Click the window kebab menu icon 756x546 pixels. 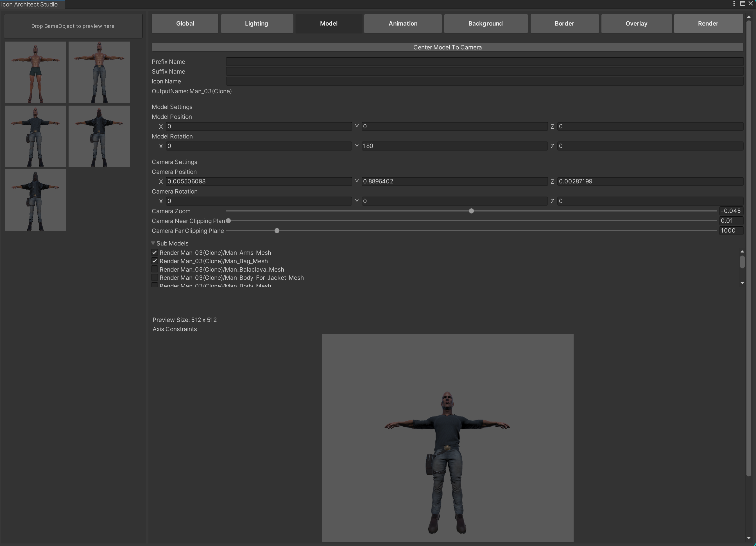[x=734, y=4]
